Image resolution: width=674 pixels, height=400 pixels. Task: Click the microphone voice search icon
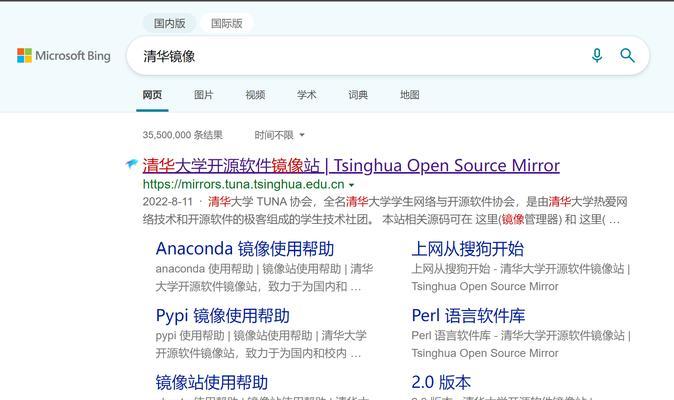coord(597,55)
